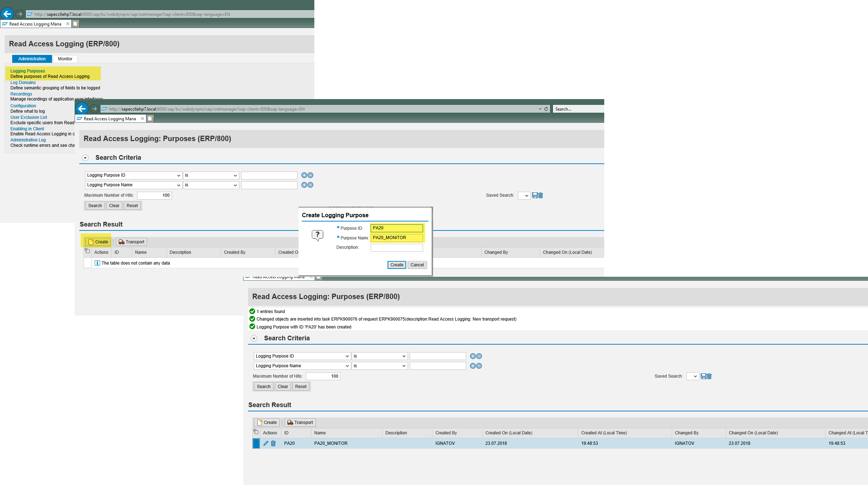Click the Transport button in bottom window
Image resolution: width=868 pixels, height=485 pixels.
[300, 423]
